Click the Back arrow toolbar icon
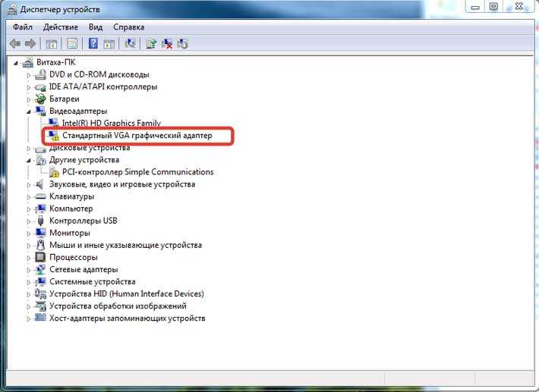This screenshot has width=539, height=392. pos(15,43)
